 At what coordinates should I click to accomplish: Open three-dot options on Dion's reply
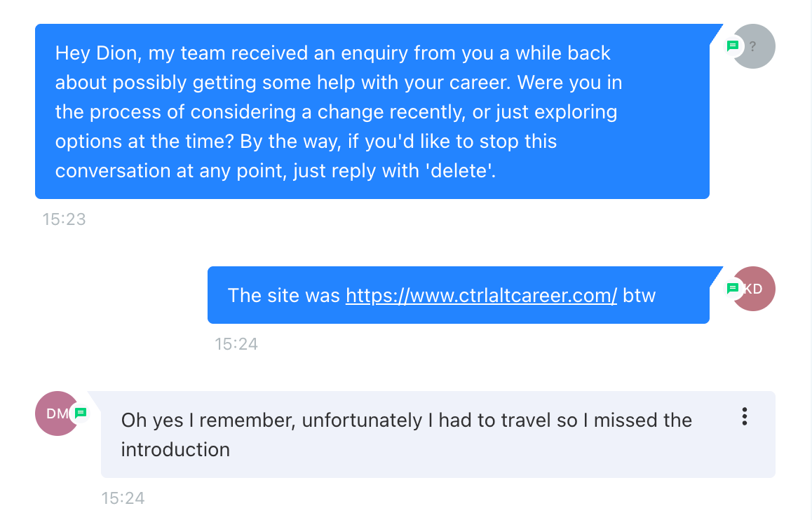pyautogui.click(x=744, y=417)
